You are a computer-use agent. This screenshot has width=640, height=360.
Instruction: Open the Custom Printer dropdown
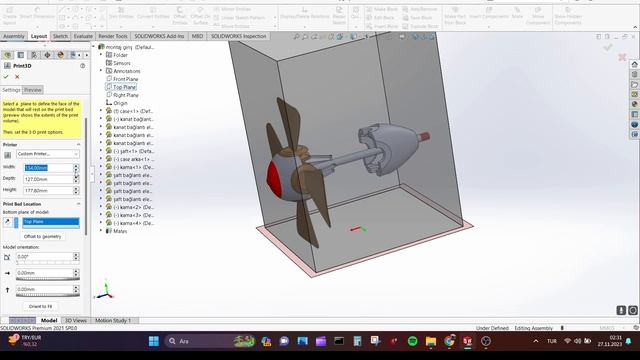[x=48, y=154]
